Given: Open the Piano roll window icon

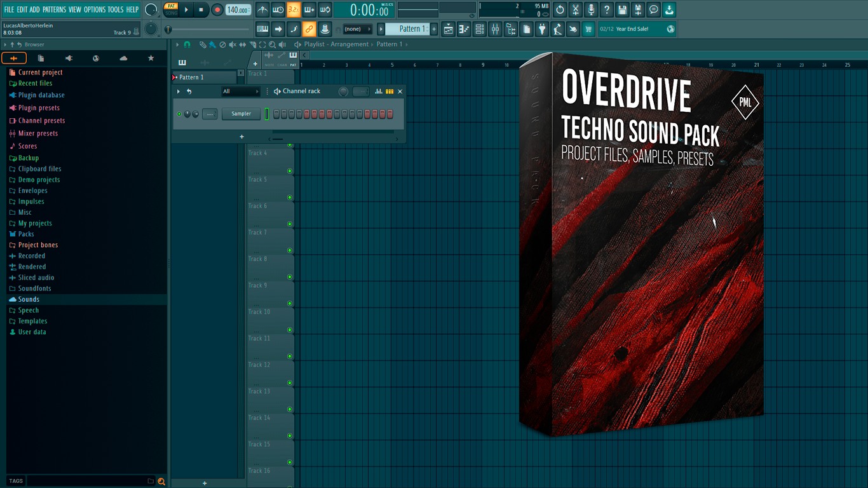Looking at the screenshot, I should pyautogui.click(x=464, y=29).
